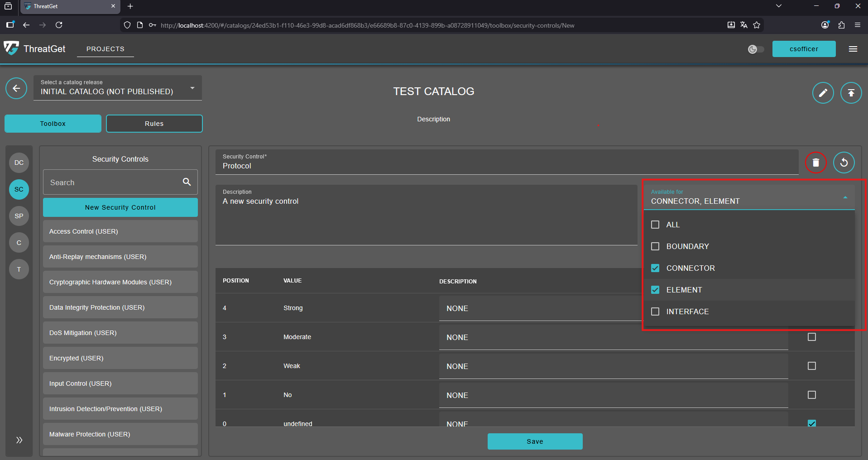The height and width of the screenshot is (460, 868).
Task: Switch to the Rules tab
Action: click(154, 124)
